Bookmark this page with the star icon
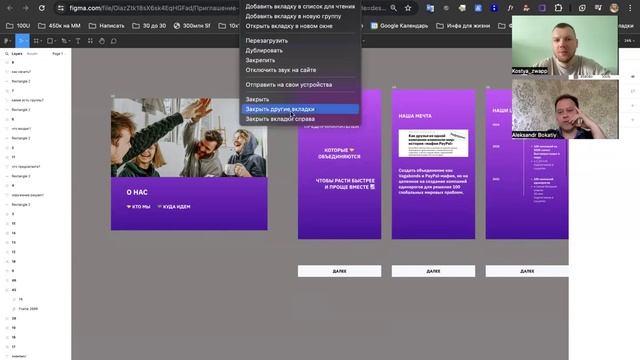 pos(408,8)
